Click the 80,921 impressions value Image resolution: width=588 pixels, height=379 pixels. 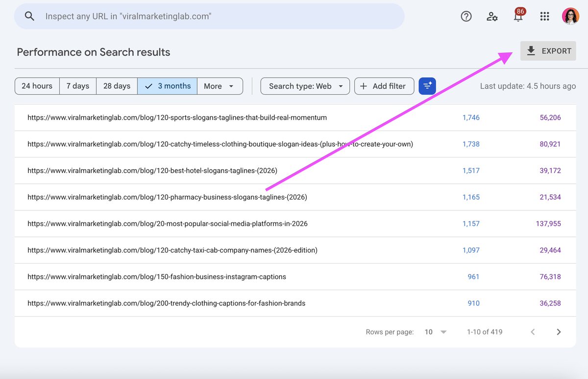(550, 144)
